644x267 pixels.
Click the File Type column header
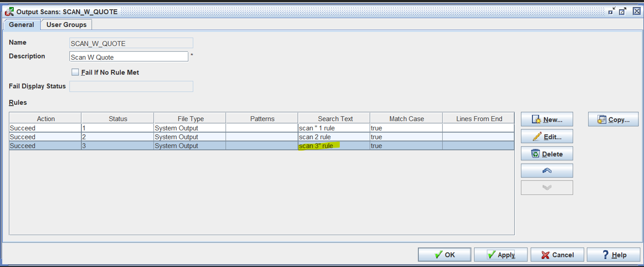[x=190, y=118]
